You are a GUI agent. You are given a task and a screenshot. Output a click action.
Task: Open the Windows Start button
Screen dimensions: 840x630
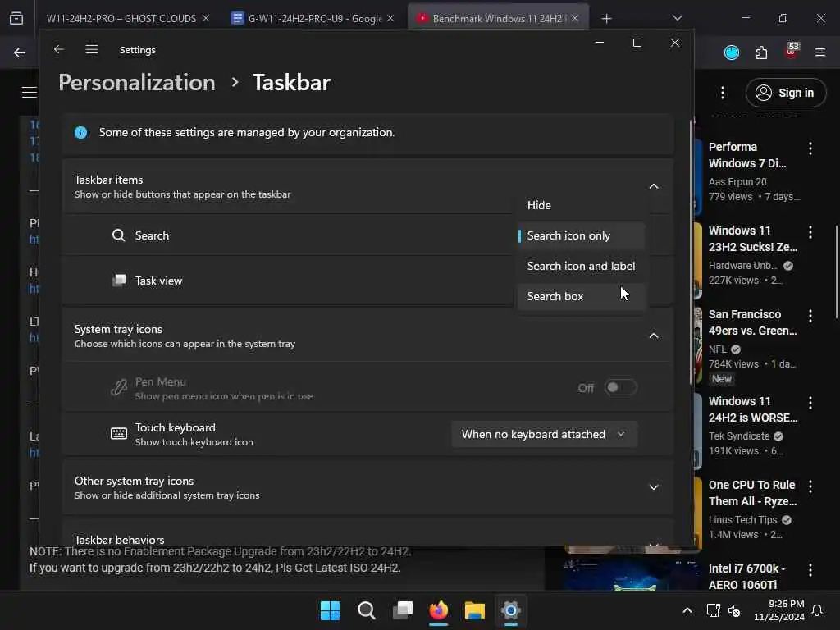click(x=330, y=610)
